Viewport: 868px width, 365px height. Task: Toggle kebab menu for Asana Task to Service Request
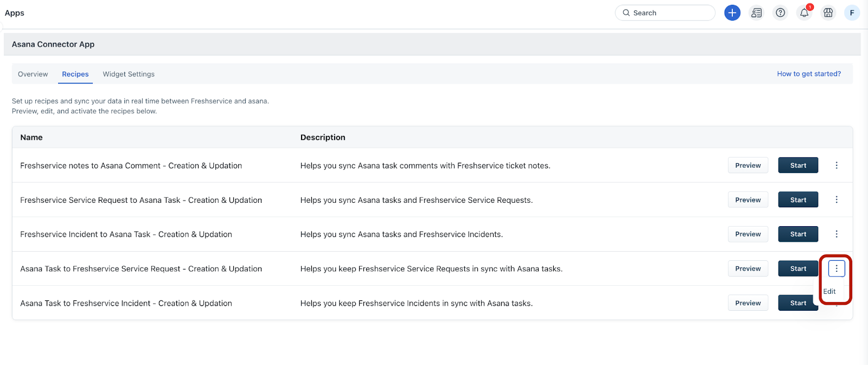click(837, 268)
